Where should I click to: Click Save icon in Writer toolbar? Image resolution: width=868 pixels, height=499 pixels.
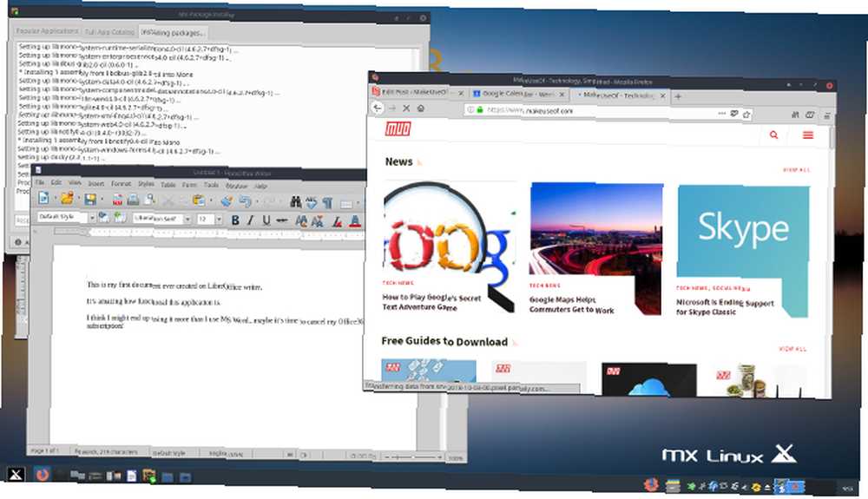tap(90, 199)
